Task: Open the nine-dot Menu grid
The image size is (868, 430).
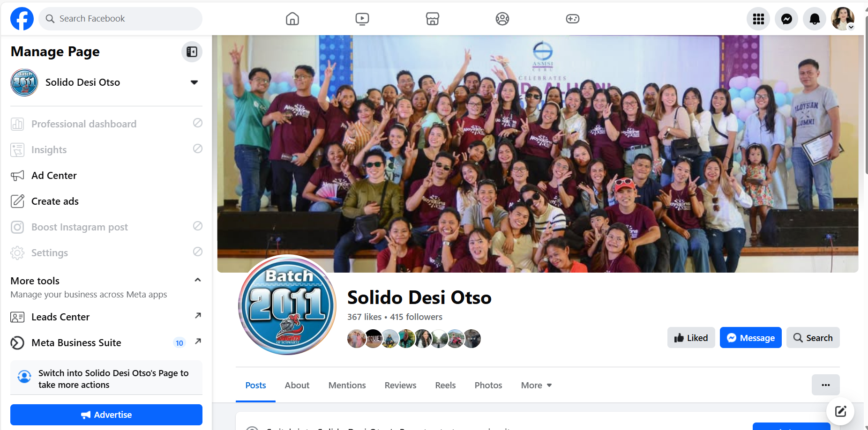Action: coord(758,19)
